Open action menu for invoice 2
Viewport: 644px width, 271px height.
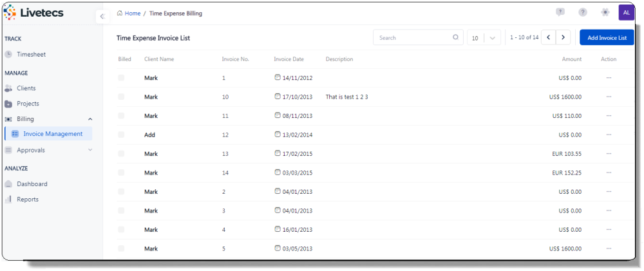tap(609, 192)
